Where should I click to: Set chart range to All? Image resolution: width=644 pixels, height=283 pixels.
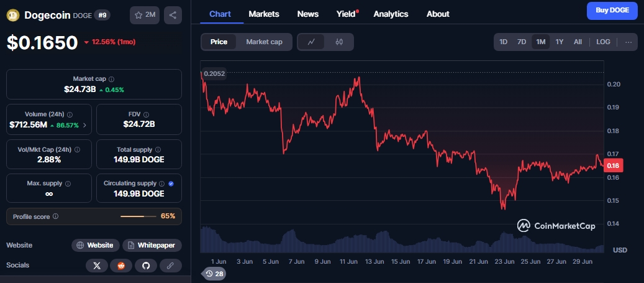578,42
